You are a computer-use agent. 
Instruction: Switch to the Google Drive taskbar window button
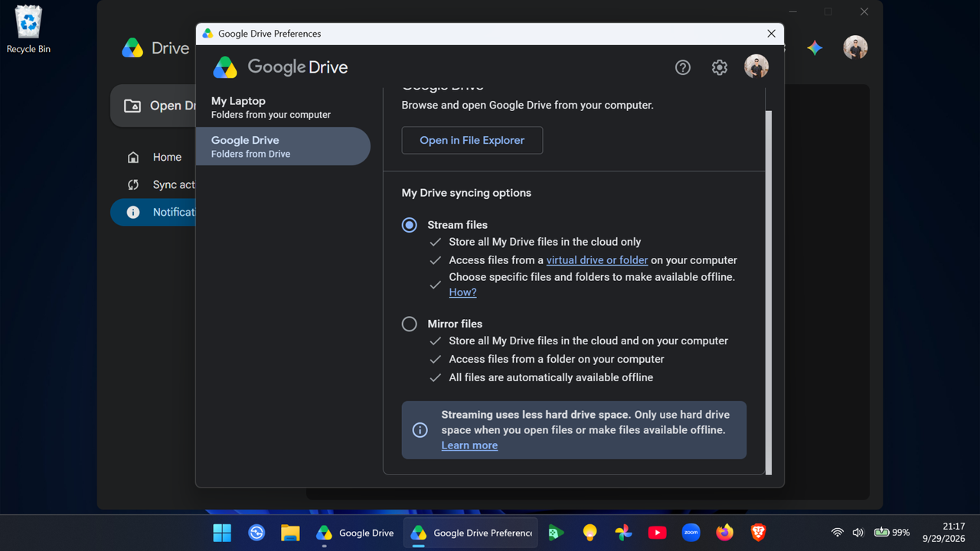pyautogui.click(x=355, y=533)
